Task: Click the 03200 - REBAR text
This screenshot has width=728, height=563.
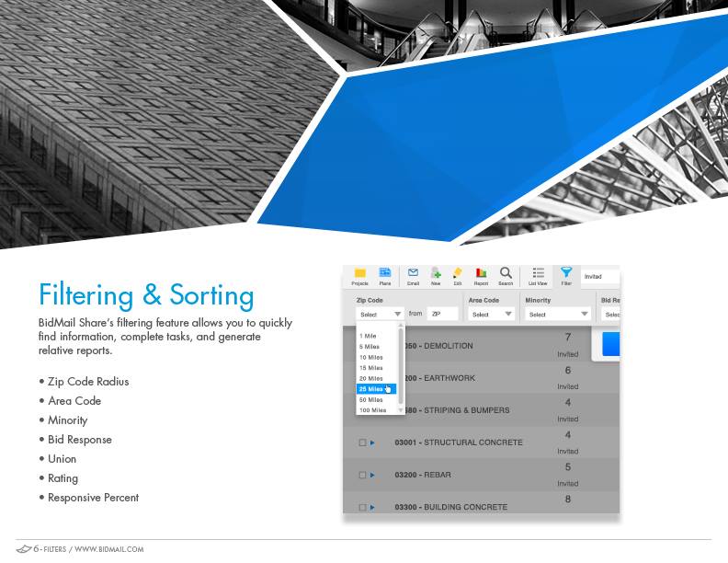Action: [x=423, y=475]
